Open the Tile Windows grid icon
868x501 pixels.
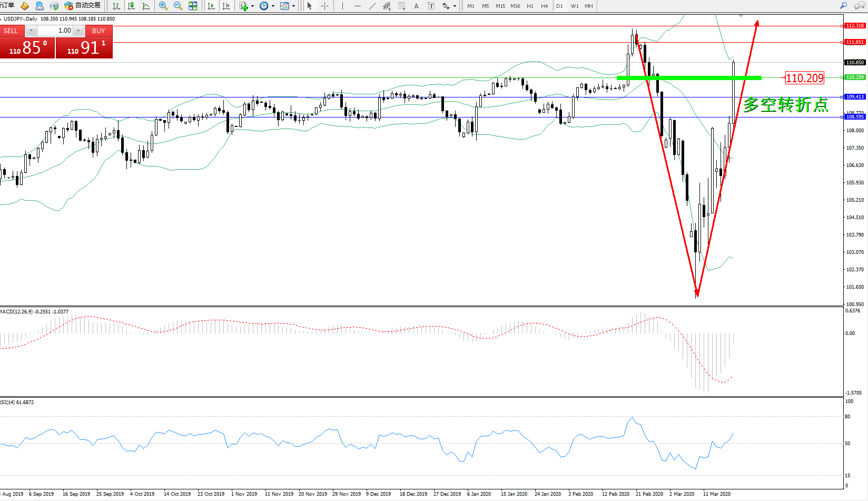(193, 6)
